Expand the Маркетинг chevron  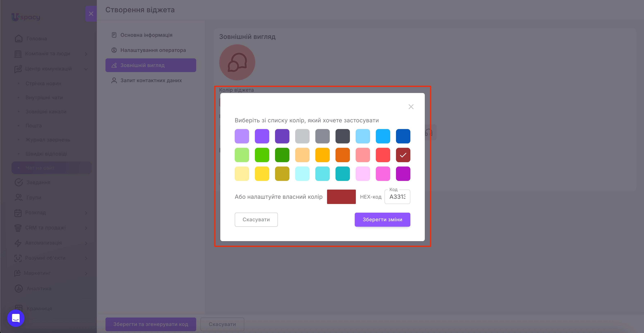coord(86,273)
